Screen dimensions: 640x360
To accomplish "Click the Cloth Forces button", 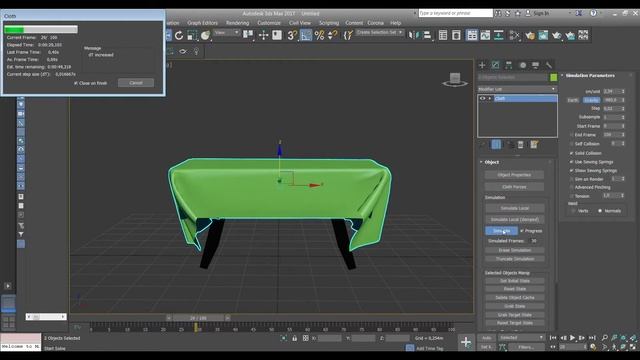I will [x=514, y=187].
